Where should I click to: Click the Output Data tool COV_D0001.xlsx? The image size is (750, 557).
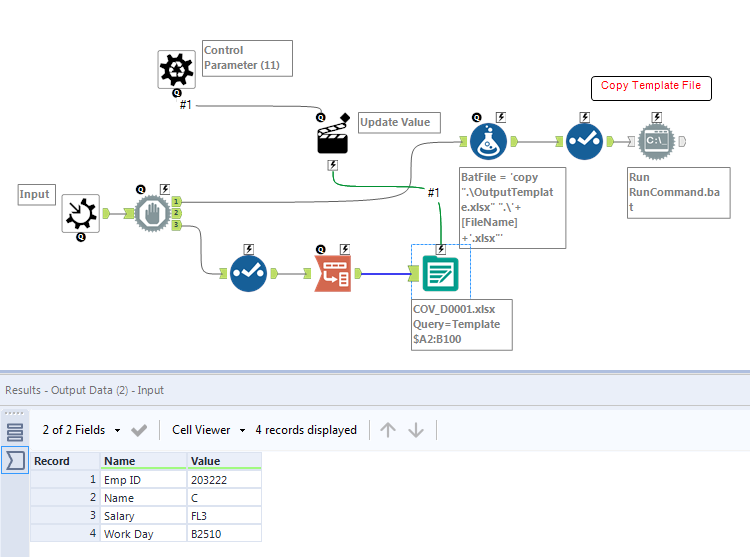[441, 273]
